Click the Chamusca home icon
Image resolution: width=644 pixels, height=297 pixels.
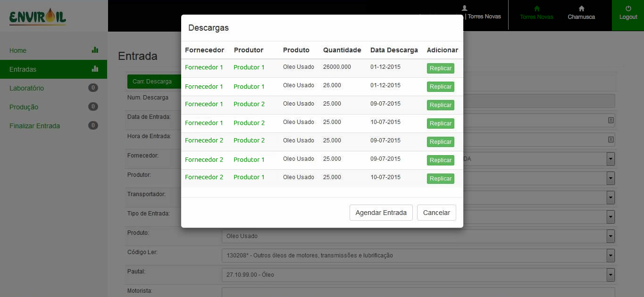581,8
